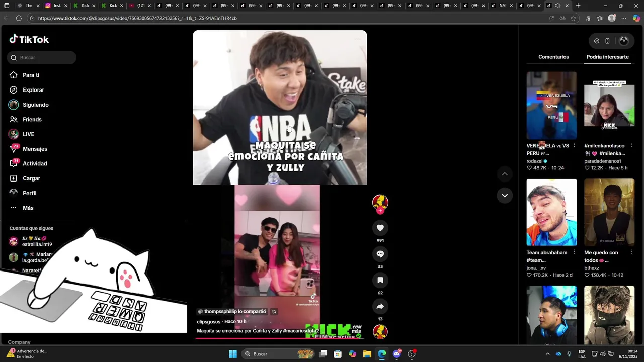The width and height of the screenshot is (644, 362).
Task: Open paradademanos1 creator profile
Action: pos(602,161)
